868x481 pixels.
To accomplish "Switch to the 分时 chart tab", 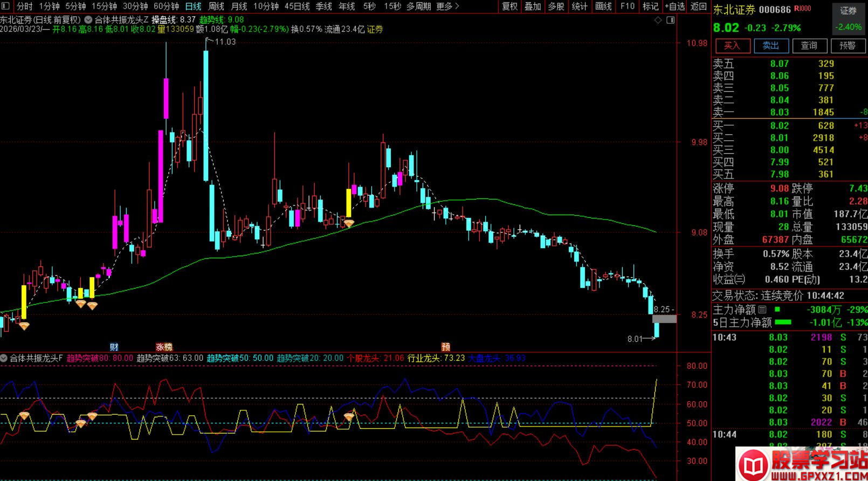I will [x=24, y=6].
